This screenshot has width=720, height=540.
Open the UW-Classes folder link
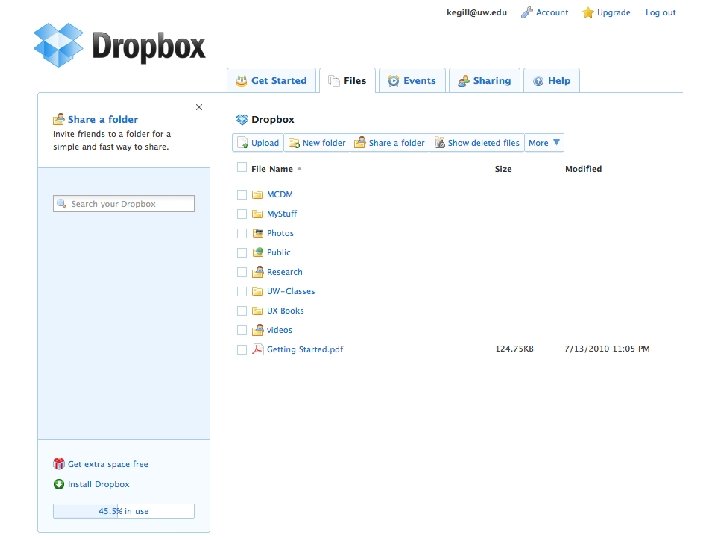(x=291, y=291)
